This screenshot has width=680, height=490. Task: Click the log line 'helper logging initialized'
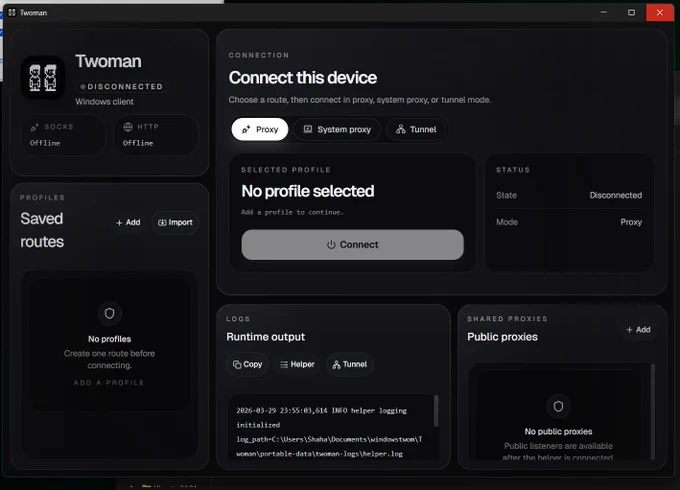point(321,418)
